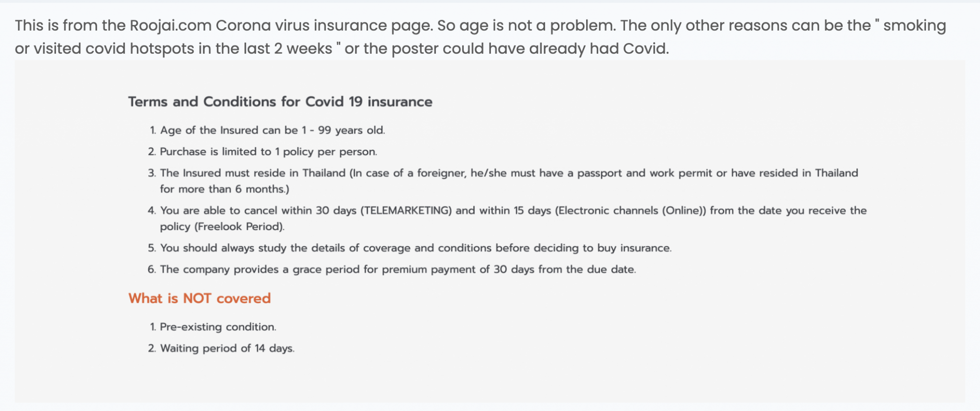This screenshot has width=980, height=411.
Task: Click the "Terms and Conditions for Covid 19 insurance" heading
Action: (280, 102)
